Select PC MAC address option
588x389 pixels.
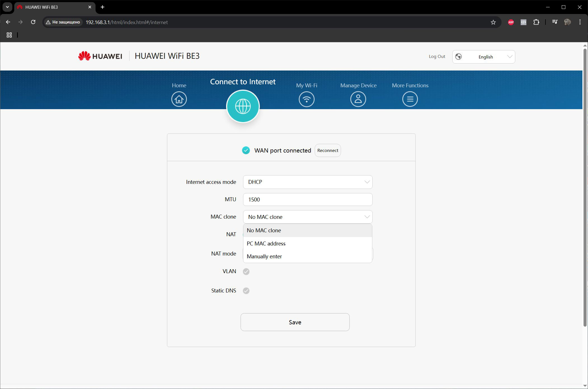pyautogui.click(x=308, y=243)
